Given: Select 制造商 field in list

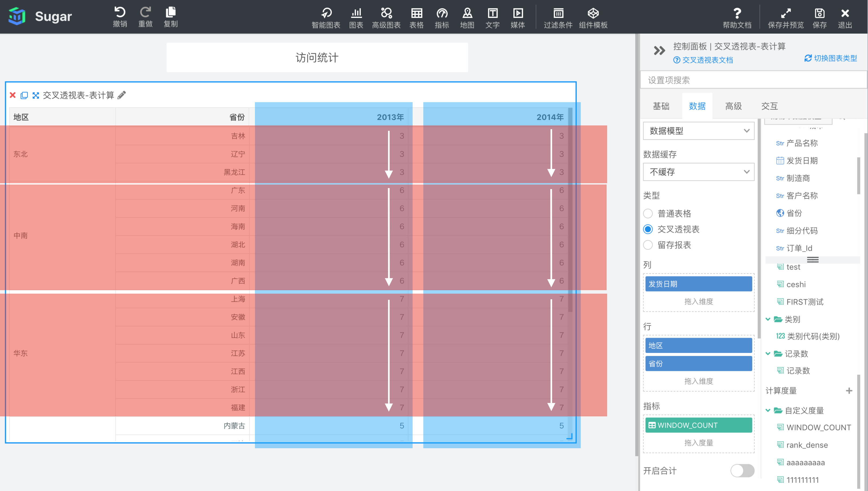Looking at the screenshot, I should coord(793,178).
